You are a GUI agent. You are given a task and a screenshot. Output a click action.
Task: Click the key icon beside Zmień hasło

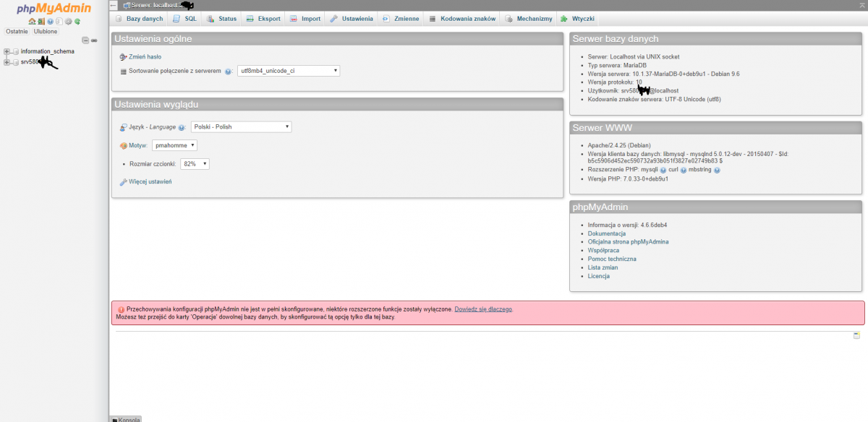coord(123,56)
